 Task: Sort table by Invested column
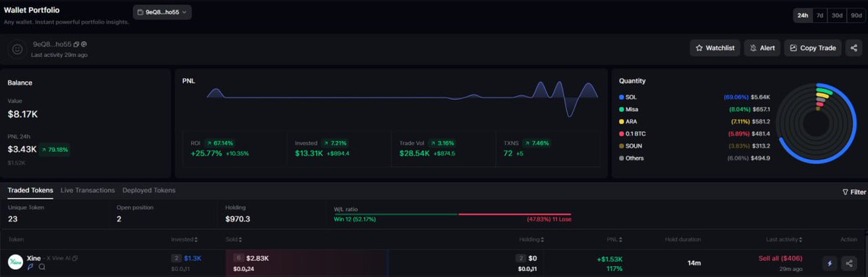click(x=185, y=239)
